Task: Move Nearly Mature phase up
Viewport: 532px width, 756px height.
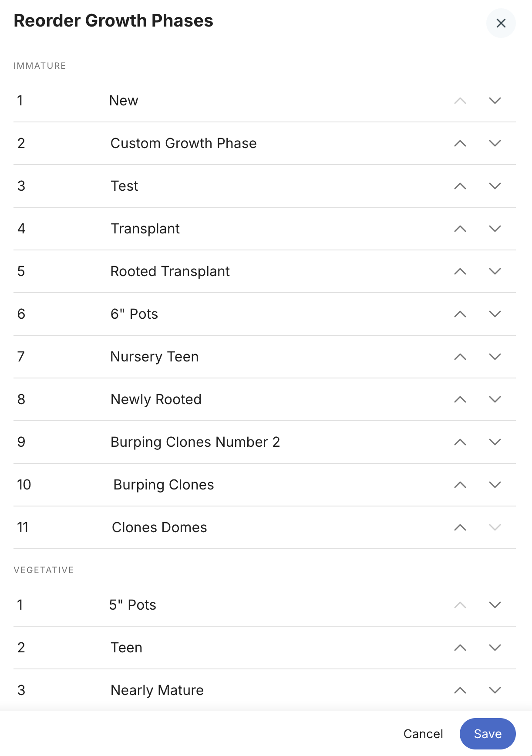Action: (460, 690)
